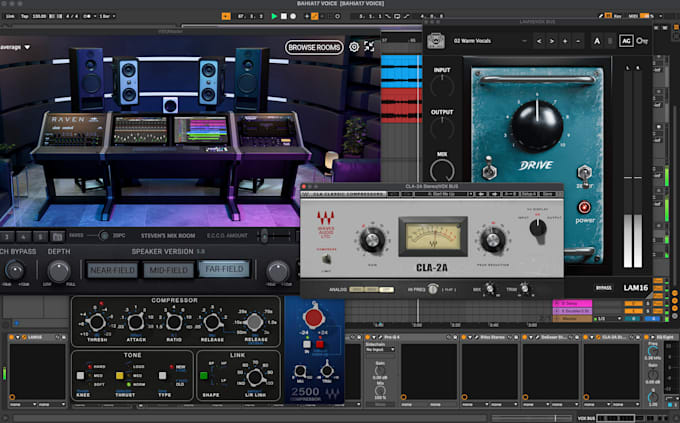Flip the left toggle switch beside DRIVE
This screenshot has height=423, width=680.
click(x=489, y=168)
